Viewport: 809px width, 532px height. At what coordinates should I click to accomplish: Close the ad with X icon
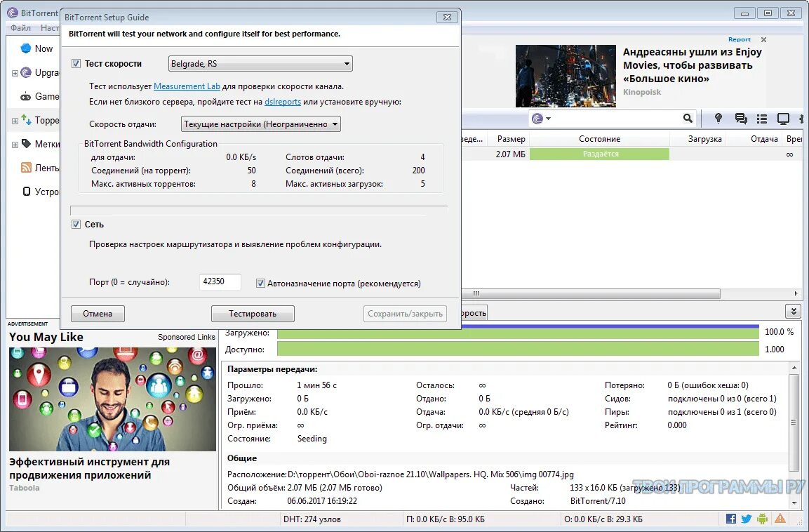point(763,40)
